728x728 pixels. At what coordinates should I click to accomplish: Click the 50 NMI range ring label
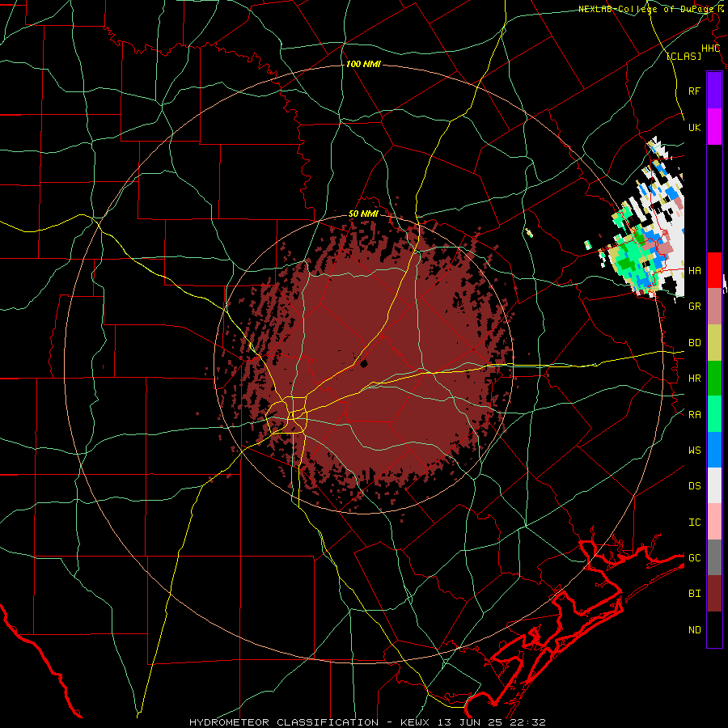click(363, 214)
